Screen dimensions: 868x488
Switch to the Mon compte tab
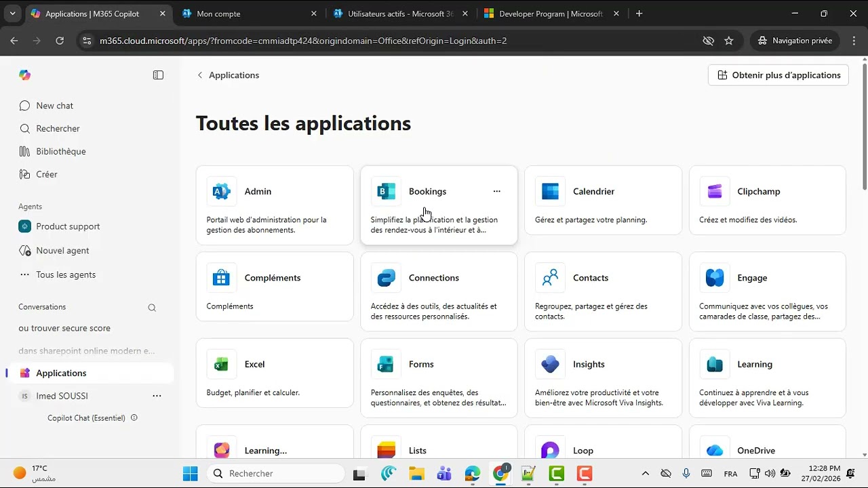(x=248, y=14)
